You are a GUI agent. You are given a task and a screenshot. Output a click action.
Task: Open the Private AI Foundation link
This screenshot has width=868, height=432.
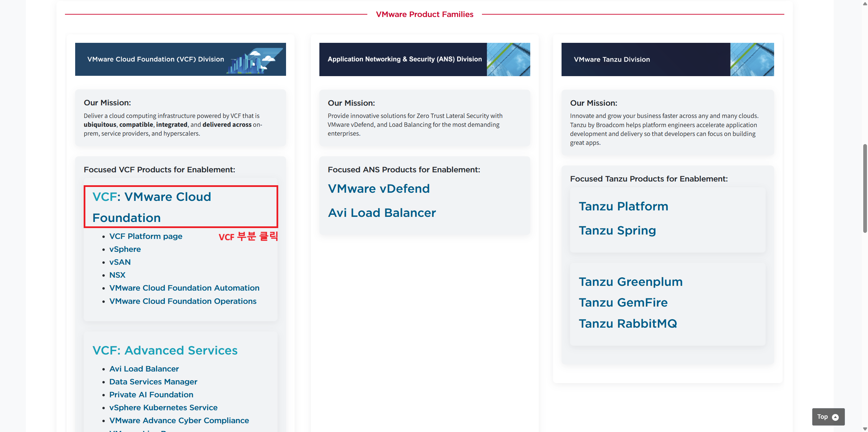[x=151, y=395]
